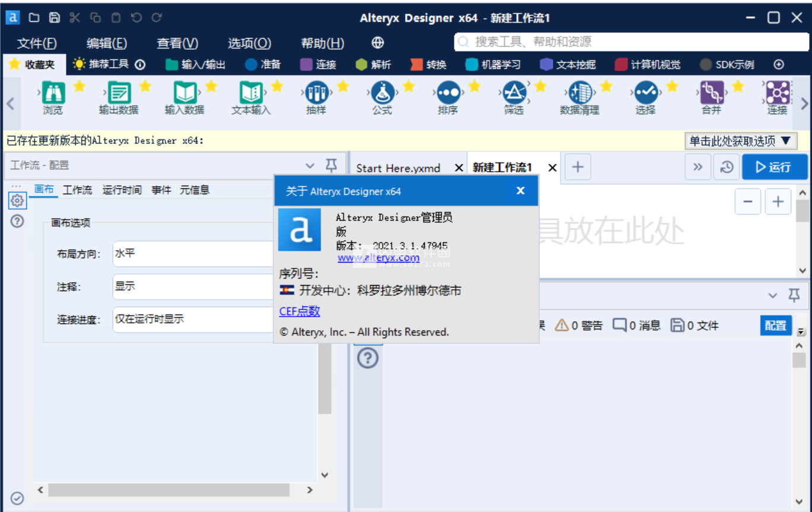
Task: Add a tool category with circled plus
Action: coord(779,65)
